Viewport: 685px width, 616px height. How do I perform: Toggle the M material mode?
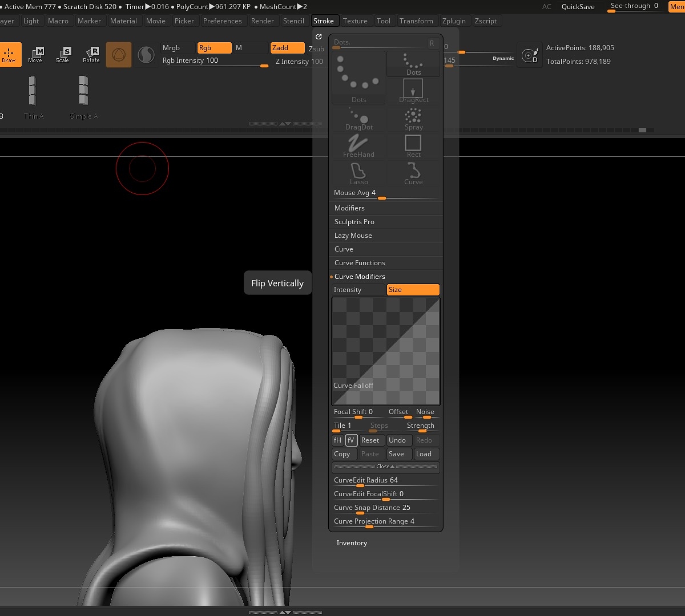pos(251,48)
